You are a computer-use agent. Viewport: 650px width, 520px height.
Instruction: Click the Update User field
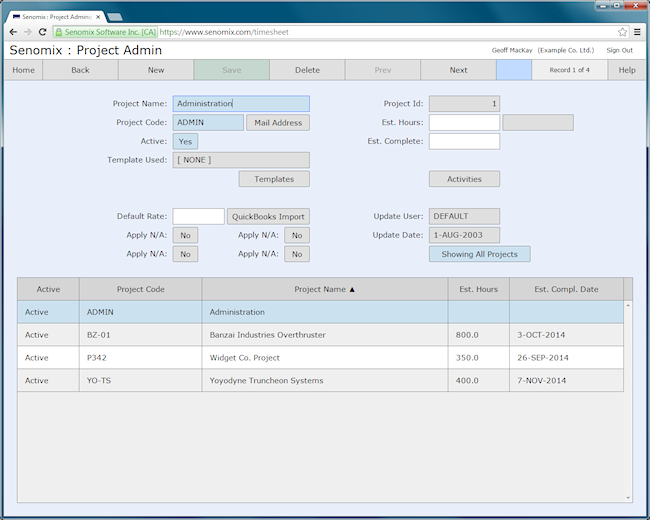tap(464, 216)
